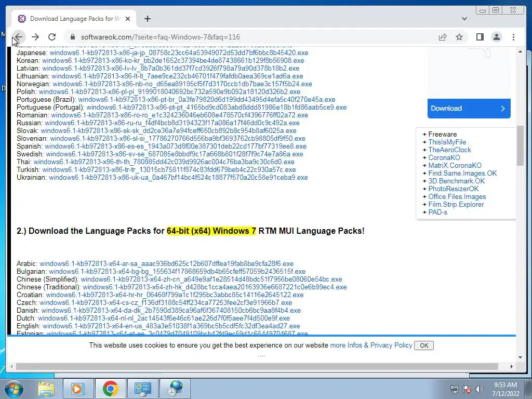Download the Japanese x86 language pack
The width and height of the screenshot is (532, 399).
(x=179, y=53)
